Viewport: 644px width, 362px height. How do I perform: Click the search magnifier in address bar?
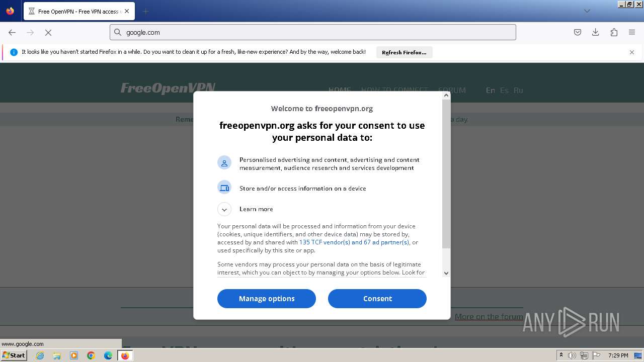click(118, 32)
